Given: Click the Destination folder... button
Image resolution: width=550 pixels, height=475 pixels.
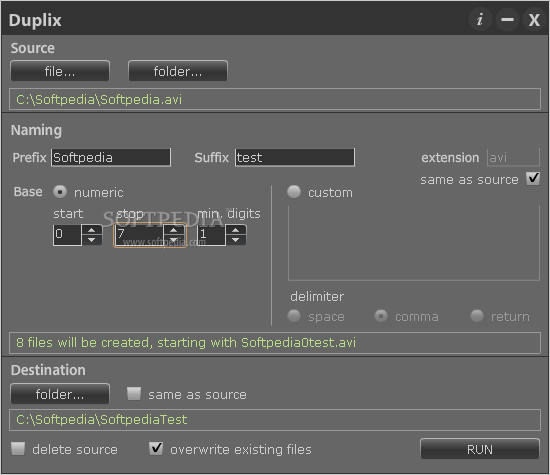Looking at the screenshot, I should click(60, 394).
